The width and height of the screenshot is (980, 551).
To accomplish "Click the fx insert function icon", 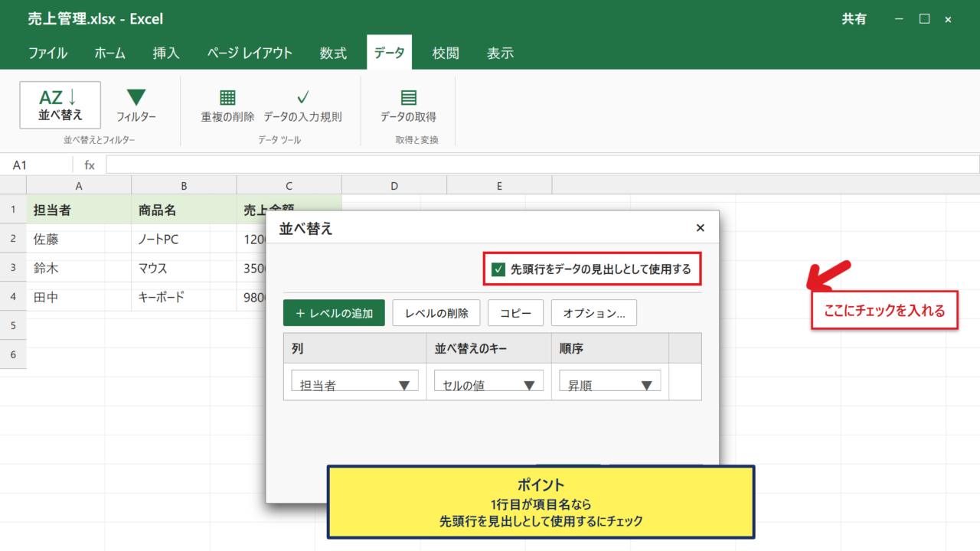I will tap(90, 165).
